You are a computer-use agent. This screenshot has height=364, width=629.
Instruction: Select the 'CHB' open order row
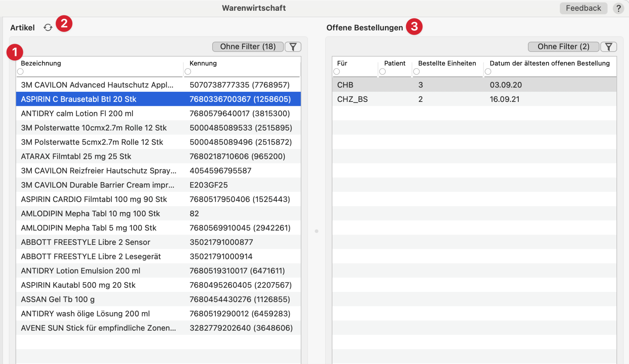click(474, 85)
